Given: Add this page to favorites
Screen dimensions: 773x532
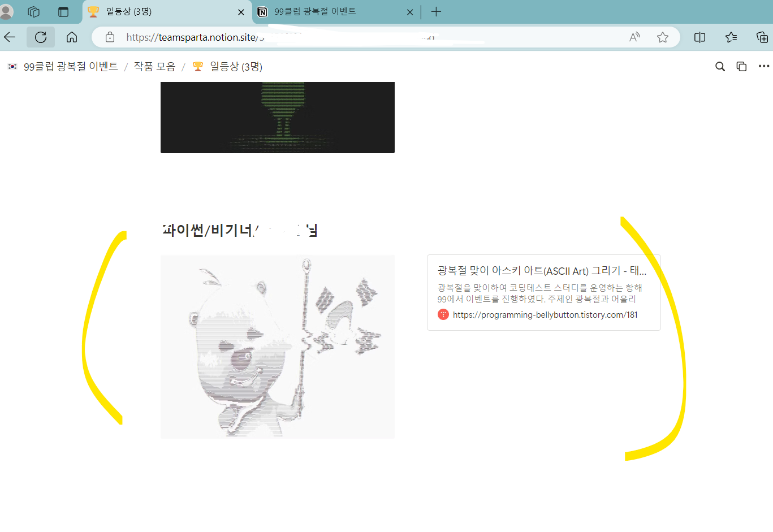Looking at the screenshot, I should click(x=663, y=37).
